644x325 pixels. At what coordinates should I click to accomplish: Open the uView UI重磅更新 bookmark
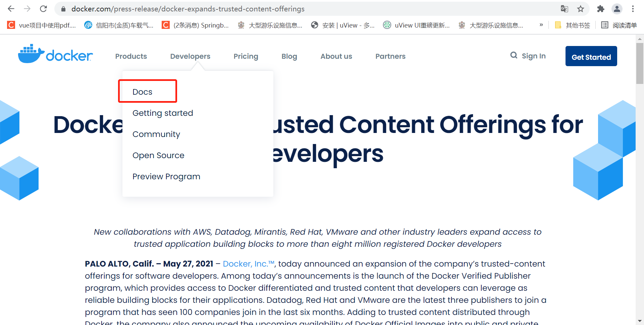click(x=417, y=25)
